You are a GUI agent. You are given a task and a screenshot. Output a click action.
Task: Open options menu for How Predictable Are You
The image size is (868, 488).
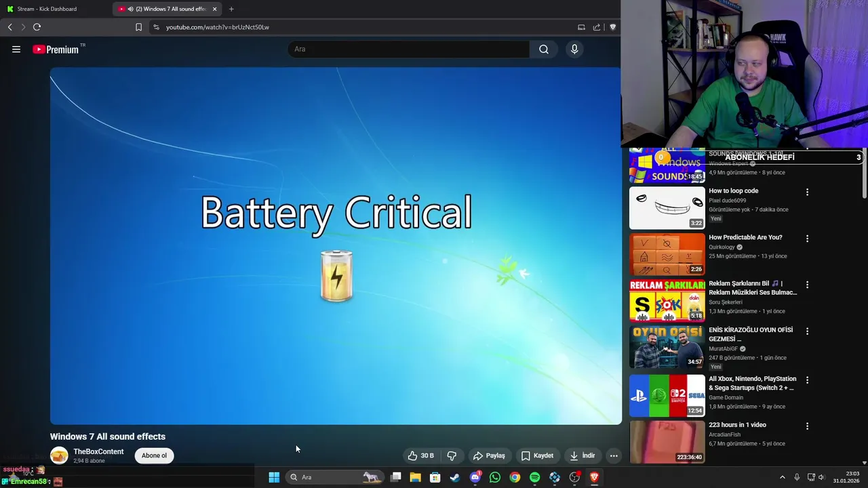tap(807, 239)
